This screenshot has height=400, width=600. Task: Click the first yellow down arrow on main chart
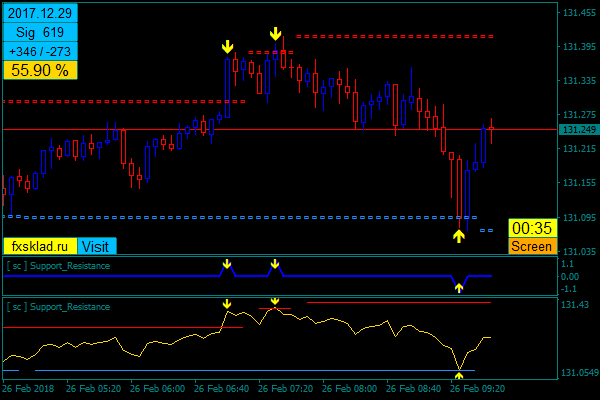227,46
